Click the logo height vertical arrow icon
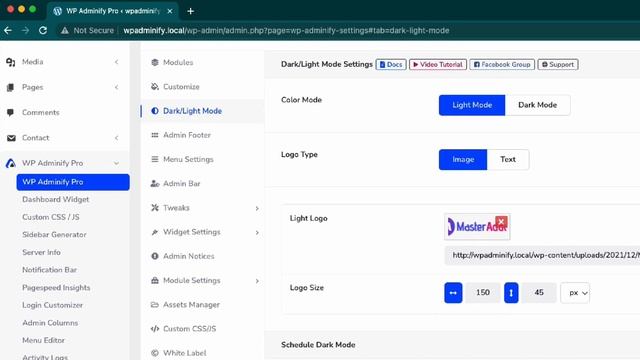The width and height of the screenshot is (640, 360). [511, 293]
